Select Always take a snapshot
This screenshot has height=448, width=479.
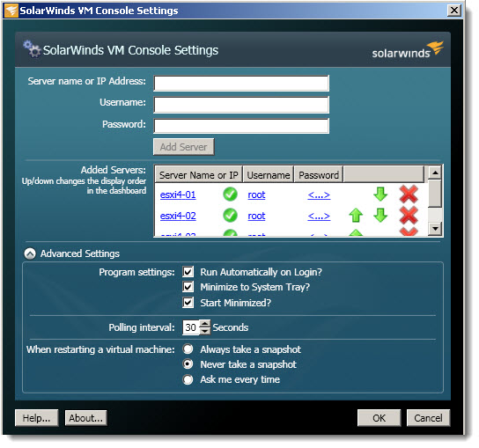click(x=188, y=349)
